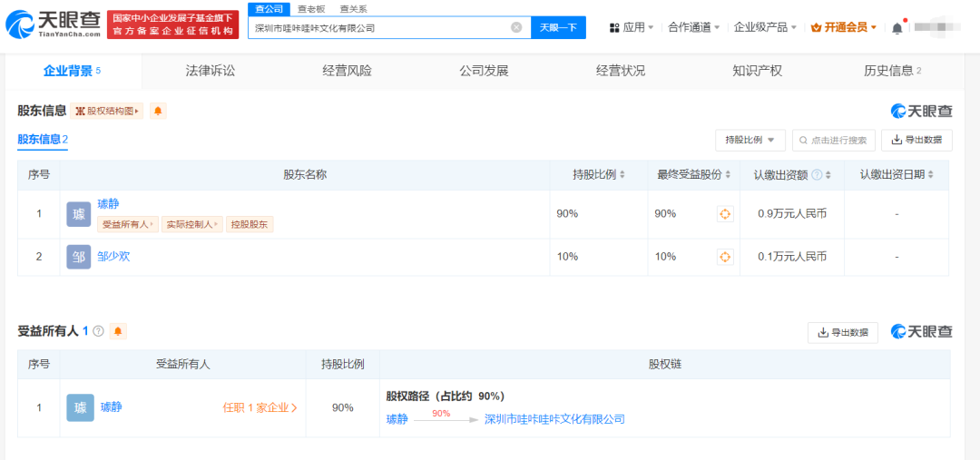Expand the 应用 menu in the top bar
This screenshot has height=460, width=980.
tap(632, 27)
